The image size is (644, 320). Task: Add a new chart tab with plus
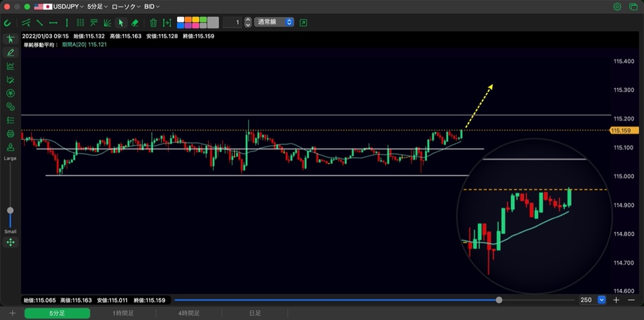click(12, 313)
